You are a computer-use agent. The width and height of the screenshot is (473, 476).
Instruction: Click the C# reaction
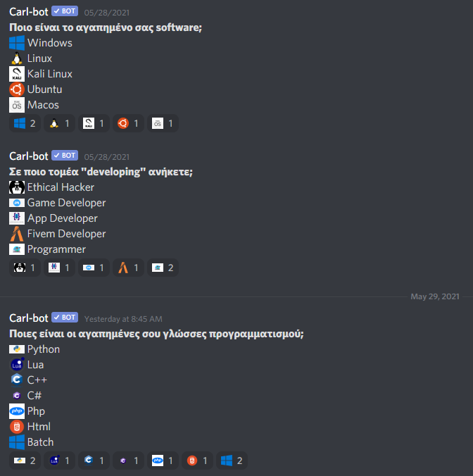pyautogui.click(x=128, y=461)
